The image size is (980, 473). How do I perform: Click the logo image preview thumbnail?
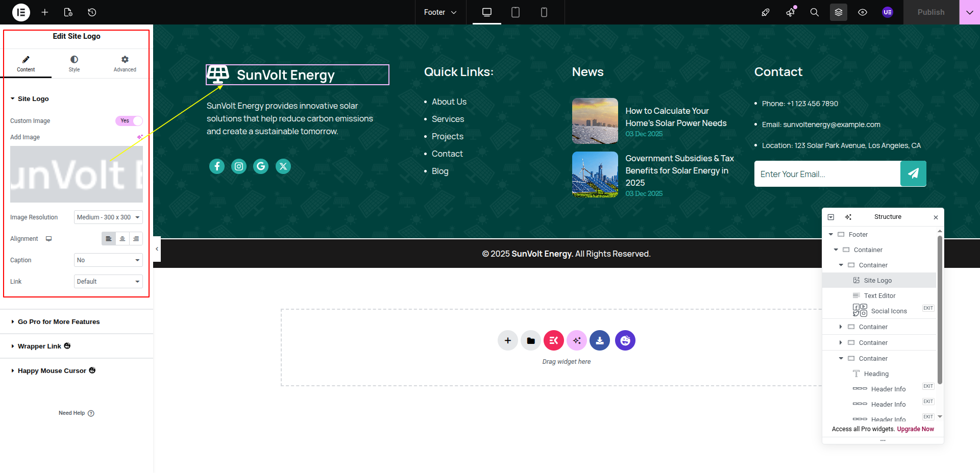pyautogui.click(x=77, y=175)
